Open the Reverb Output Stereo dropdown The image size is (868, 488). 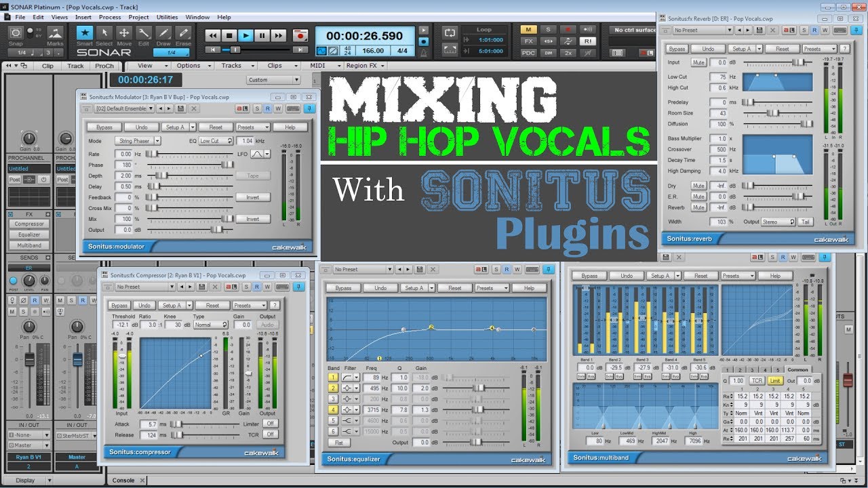779,222
